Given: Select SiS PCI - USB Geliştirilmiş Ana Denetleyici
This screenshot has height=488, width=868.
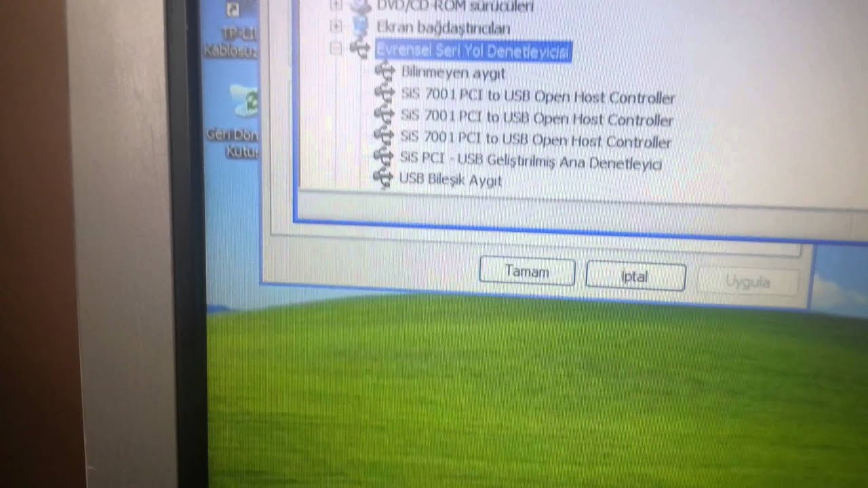Looking at the screenshot, I should pos(530,162).
